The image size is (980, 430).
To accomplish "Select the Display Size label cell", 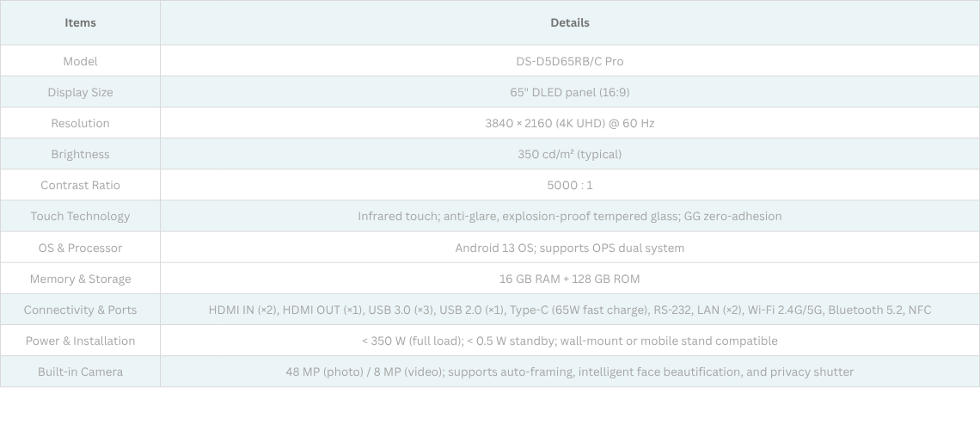I will 80,92.
